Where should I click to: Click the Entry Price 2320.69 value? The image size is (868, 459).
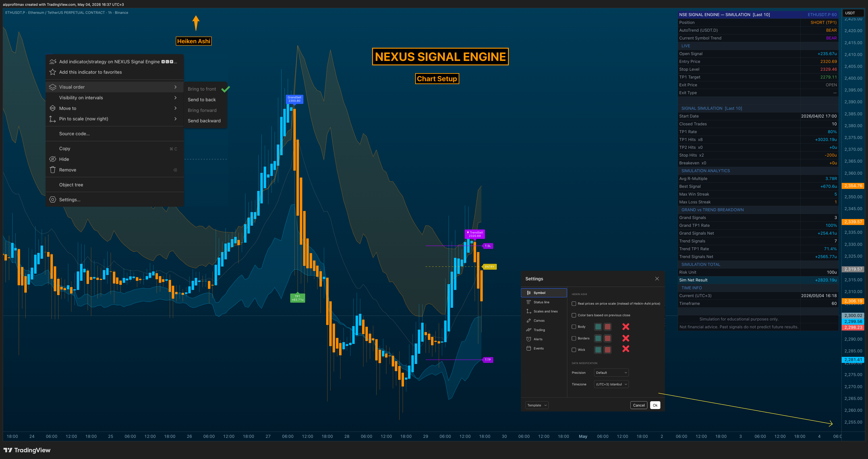click(828, 61)
